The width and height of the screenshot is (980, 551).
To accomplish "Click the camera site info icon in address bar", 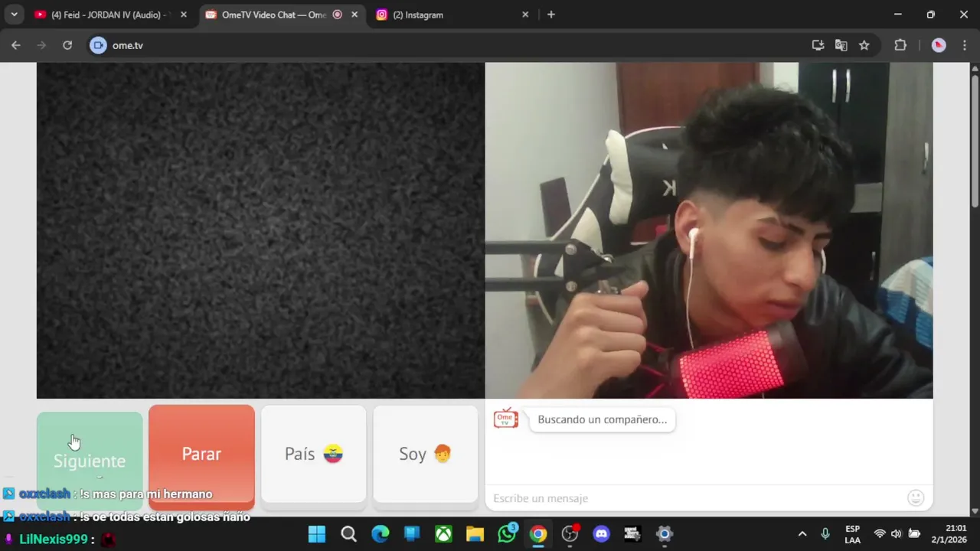I will 98,45.
